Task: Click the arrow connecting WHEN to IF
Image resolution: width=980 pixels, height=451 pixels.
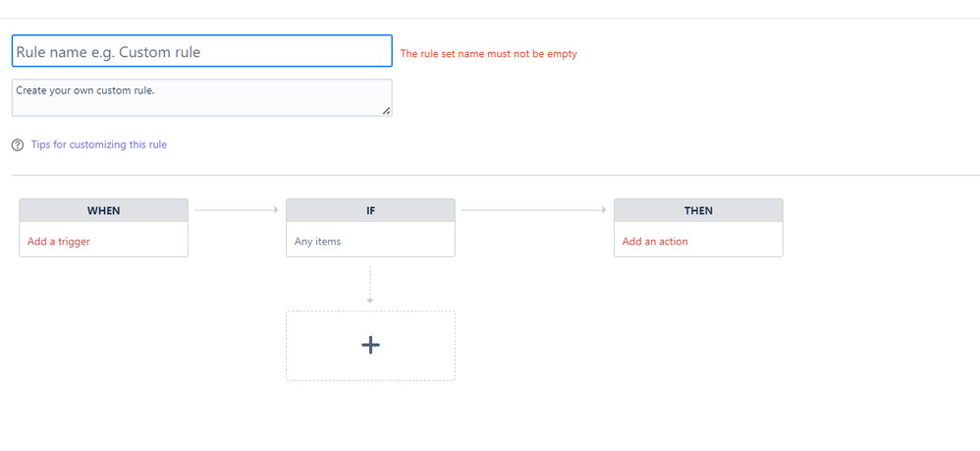Action: (237, 210)
